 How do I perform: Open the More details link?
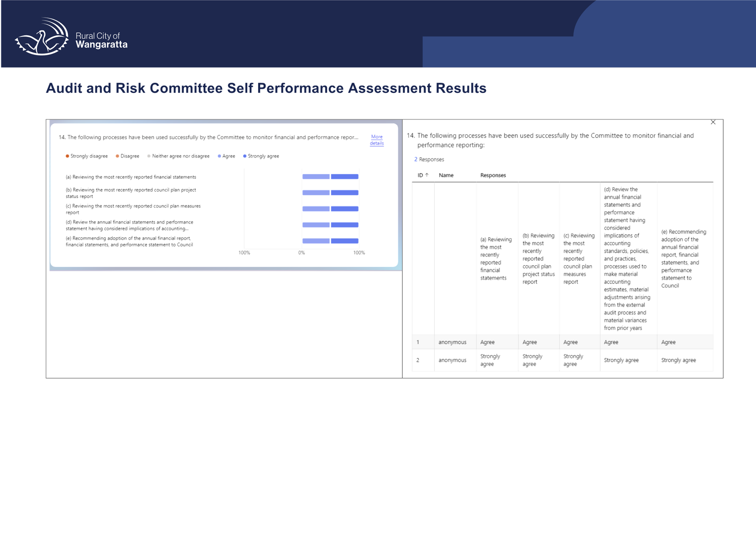click(376, 140)
